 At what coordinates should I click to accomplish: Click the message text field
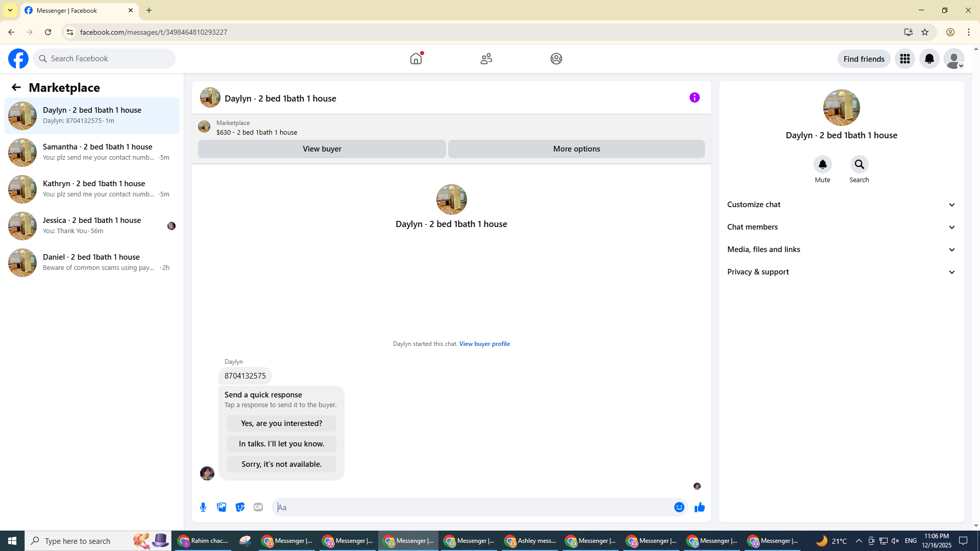(472, 507)
